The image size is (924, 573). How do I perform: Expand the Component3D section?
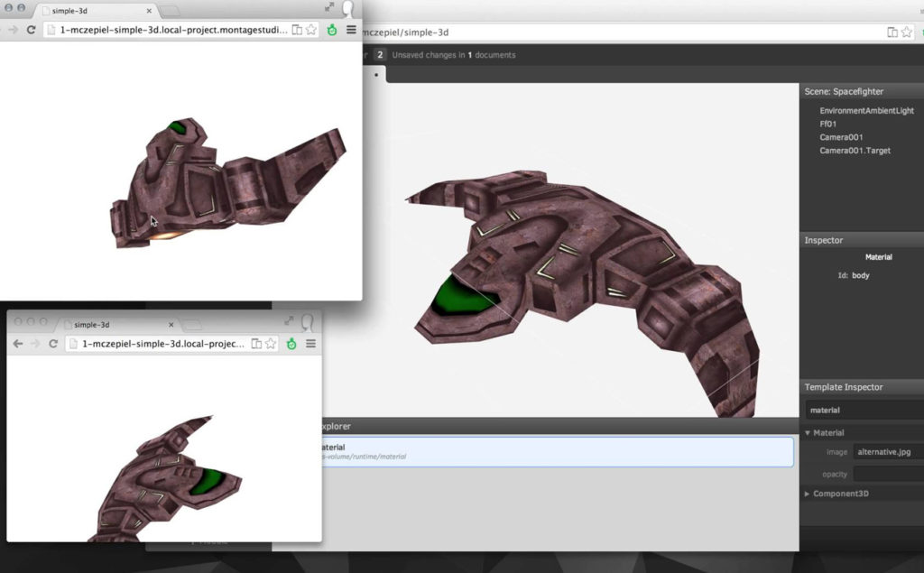click(x=808, y=494)
